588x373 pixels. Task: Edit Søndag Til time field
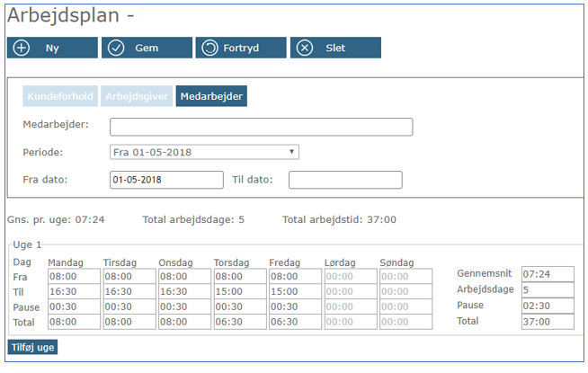point(406,291)
